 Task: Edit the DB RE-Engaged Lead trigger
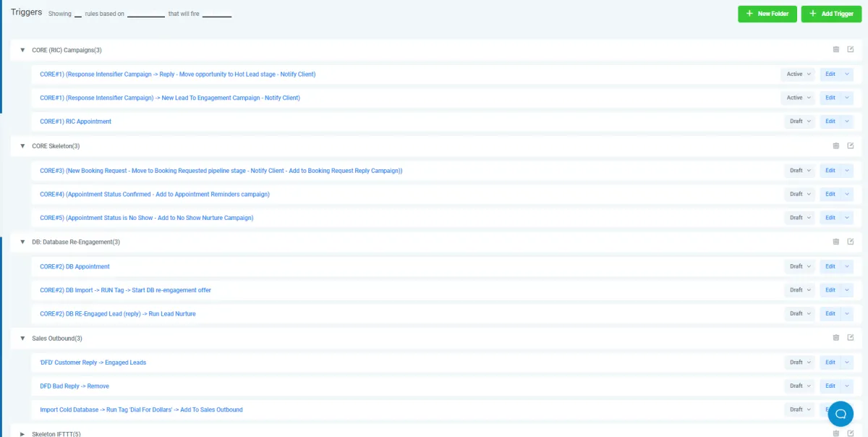830,314
